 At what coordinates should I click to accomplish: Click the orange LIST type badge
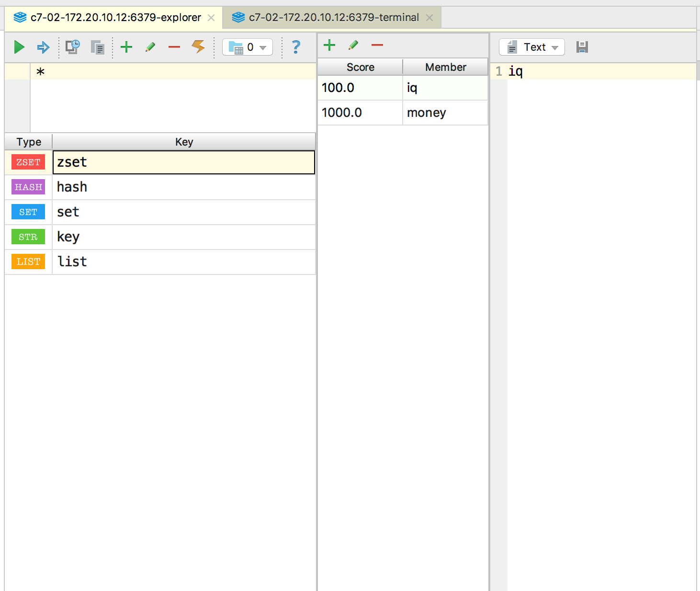click(28, 262)
